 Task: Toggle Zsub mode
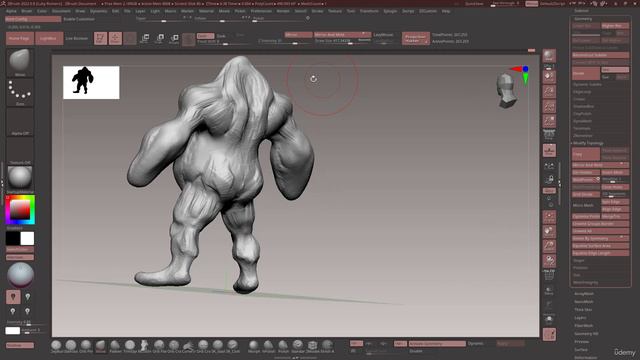coord(221,36)
